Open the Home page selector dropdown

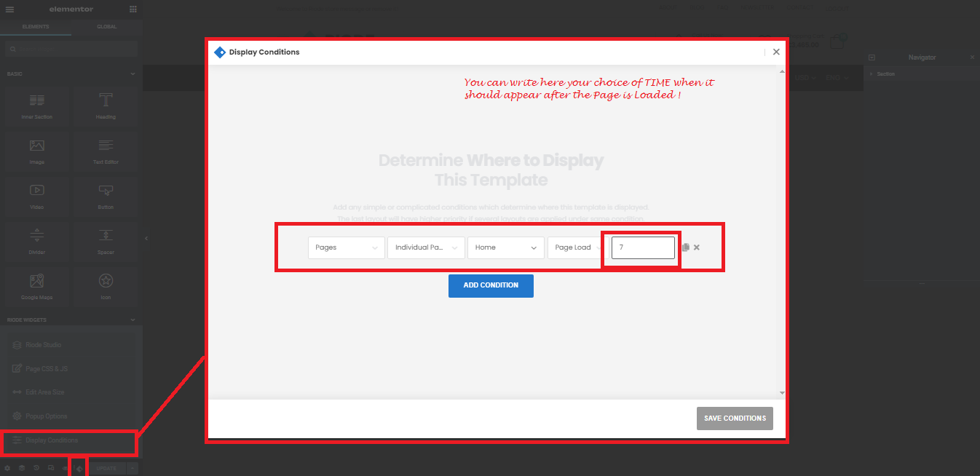pyautogui.click(x=506, y=247)
